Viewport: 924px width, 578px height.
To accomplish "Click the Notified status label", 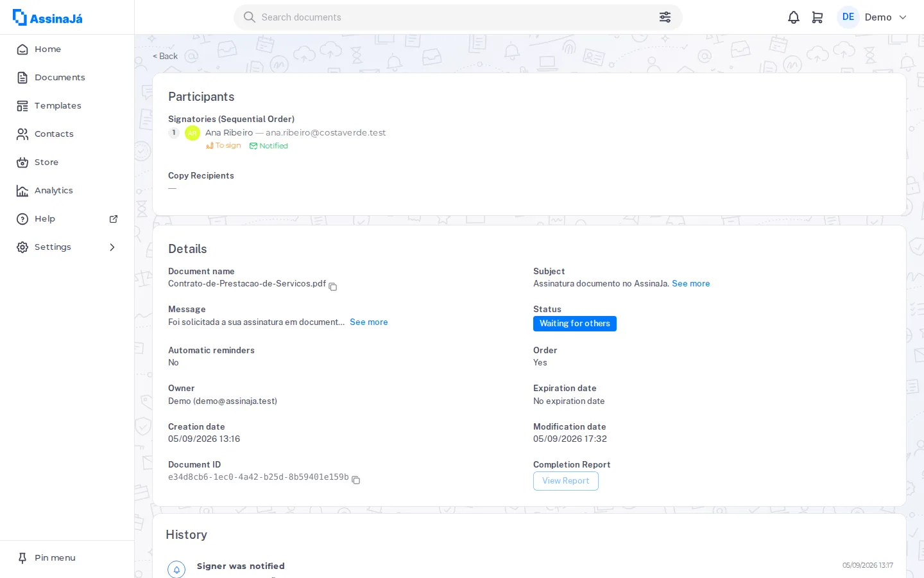I will [268, 146].
